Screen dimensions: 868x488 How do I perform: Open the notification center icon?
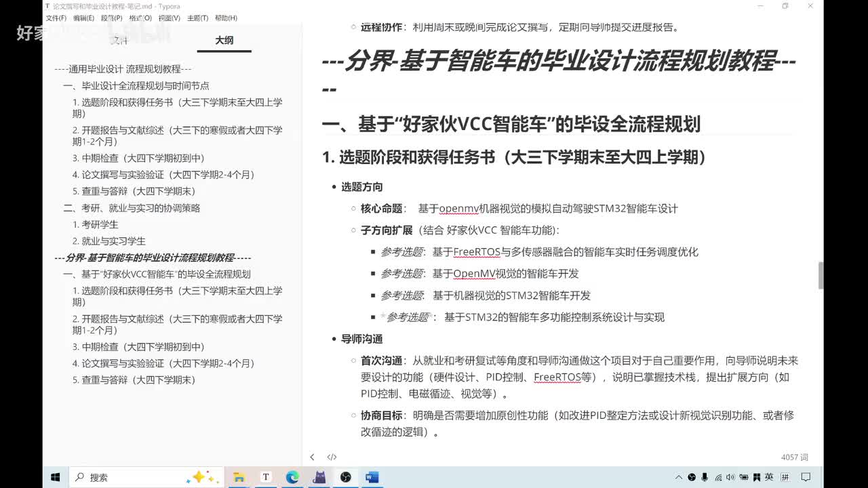[x=806, y=477]
